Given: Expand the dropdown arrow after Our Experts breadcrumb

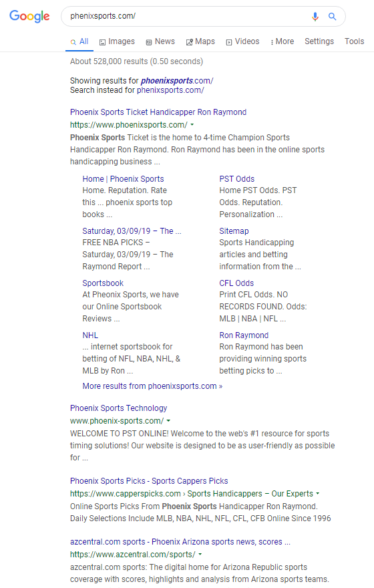Looking at the screenshot, I should pyautogui.click(x=318, y=494).
